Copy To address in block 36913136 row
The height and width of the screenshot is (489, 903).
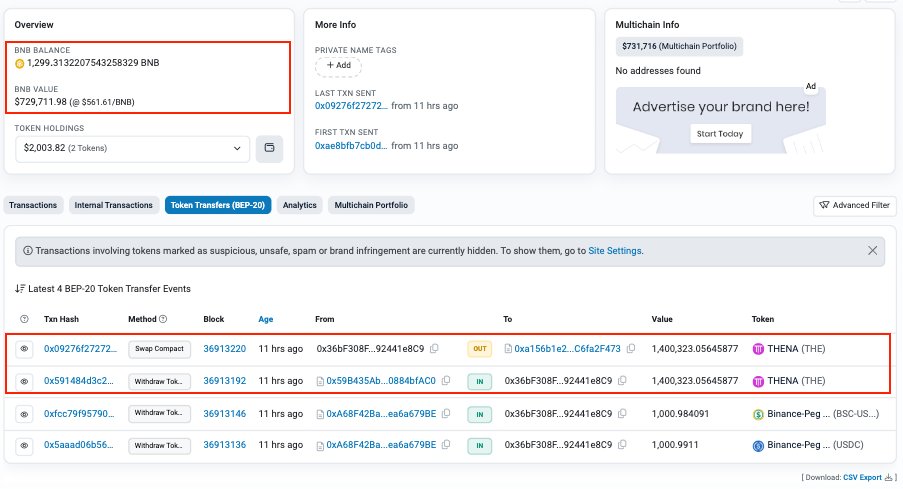pos(622,445)
